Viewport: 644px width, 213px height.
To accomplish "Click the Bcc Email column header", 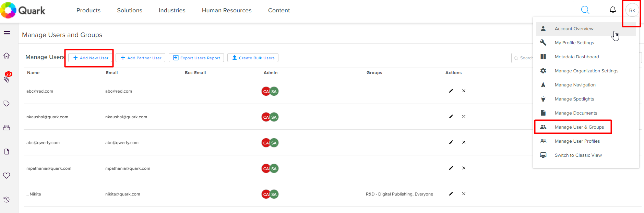I will point(195,73).
